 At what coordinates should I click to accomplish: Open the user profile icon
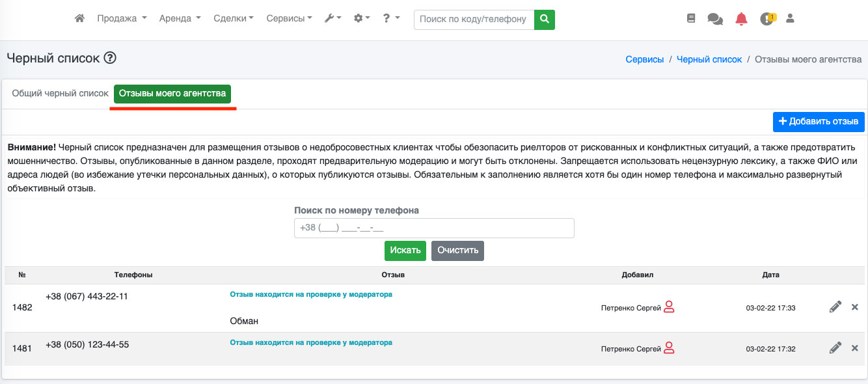tap(791, 19)
